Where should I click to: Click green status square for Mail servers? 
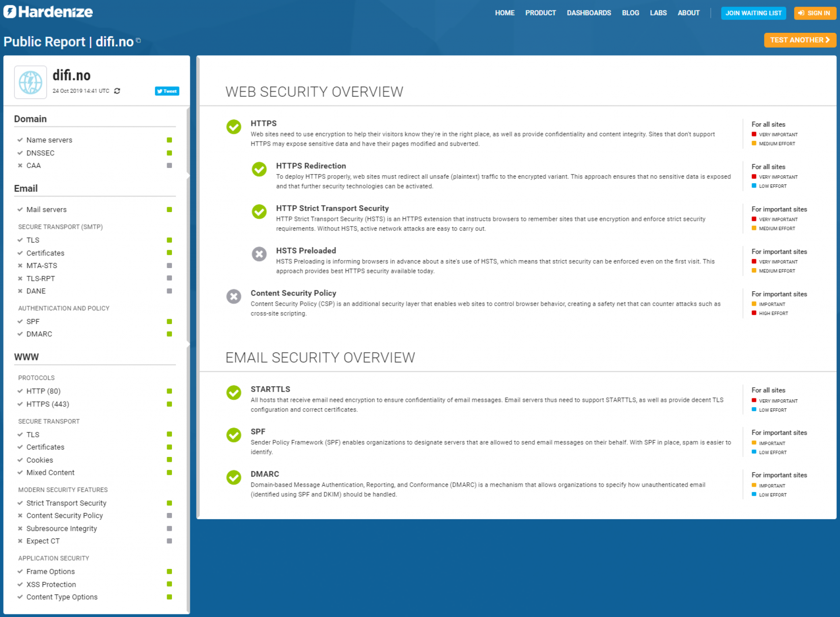169,209
